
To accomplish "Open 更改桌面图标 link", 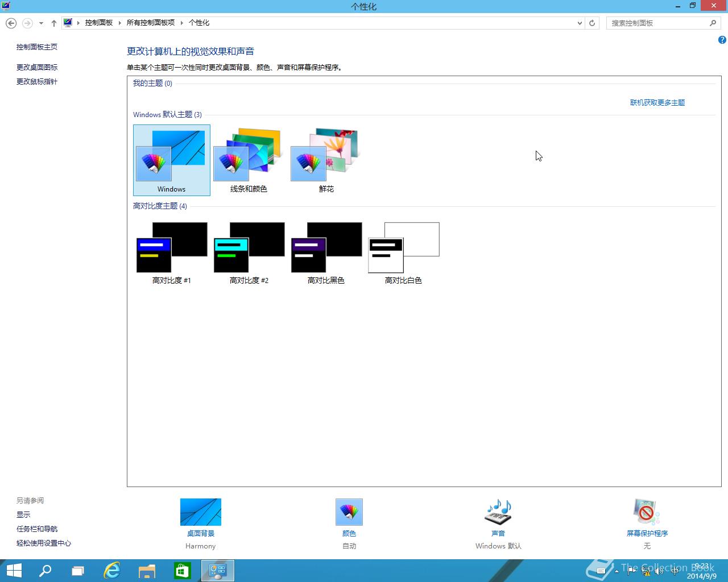I will click(37, 67).
